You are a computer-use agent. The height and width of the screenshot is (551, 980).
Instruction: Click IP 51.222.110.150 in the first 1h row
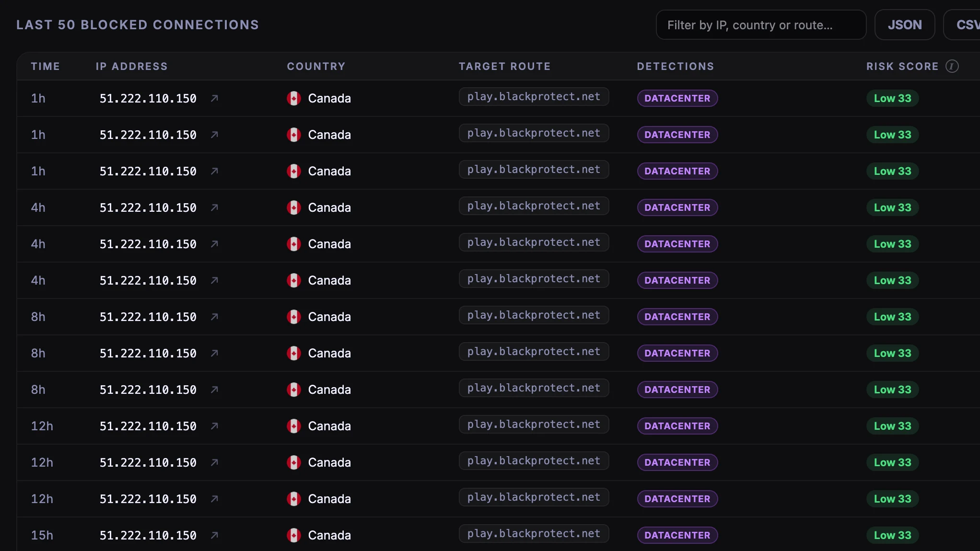(148, 98)
